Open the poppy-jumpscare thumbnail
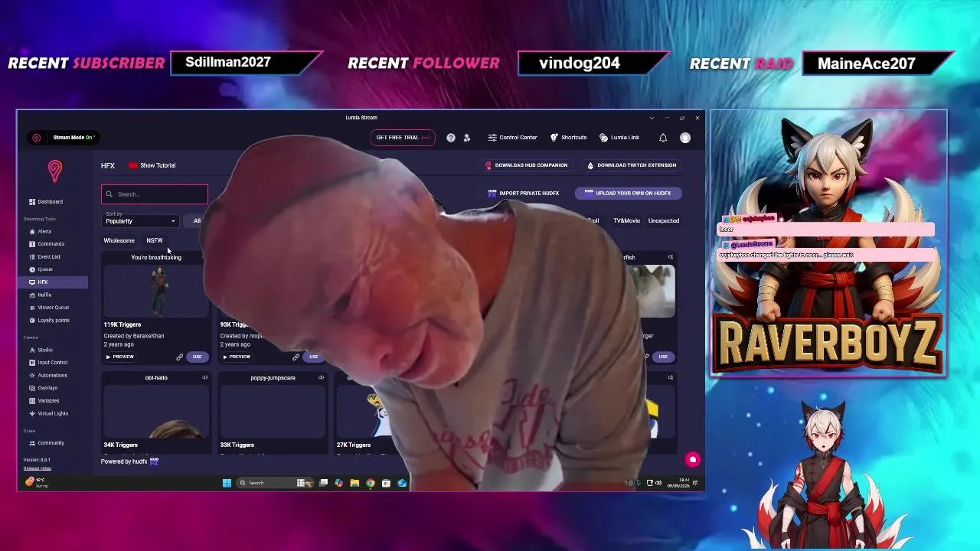This screenshot has height=551, width=980. [273, 411]
